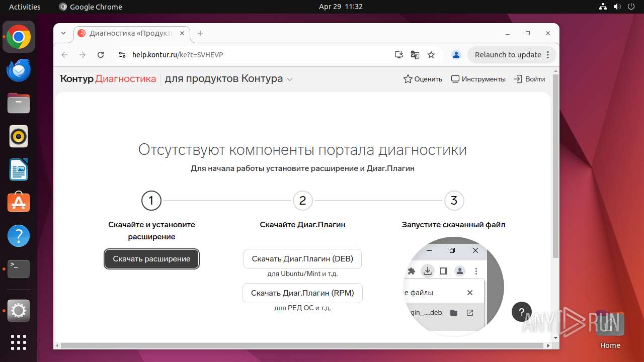
Task: Launch LibreOffice Writer from the dock
Action: (19, 169)
